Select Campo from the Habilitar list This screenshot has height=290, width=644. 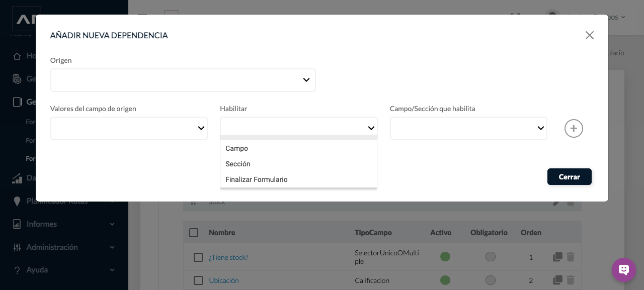point(298,148)
